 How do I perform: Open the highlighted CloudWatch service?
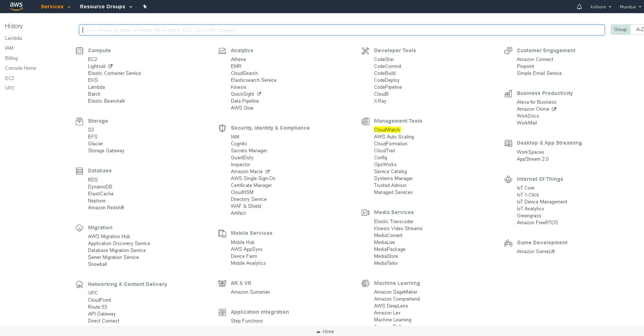tap(387, 130)
